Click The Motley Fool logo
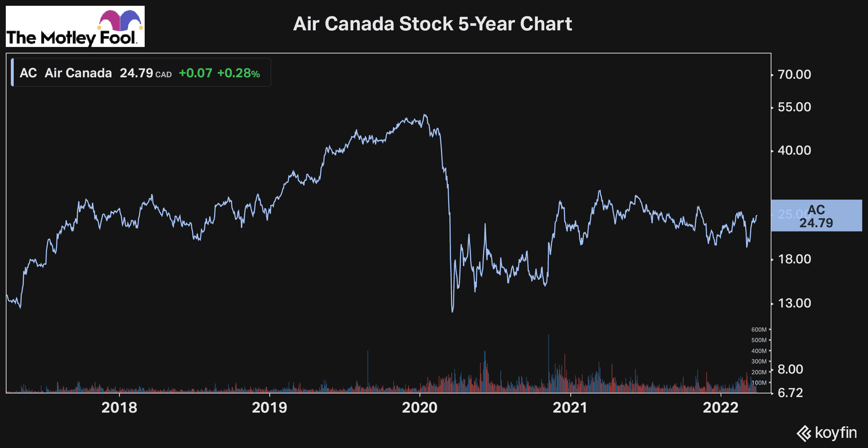 (x=75, y=27)
